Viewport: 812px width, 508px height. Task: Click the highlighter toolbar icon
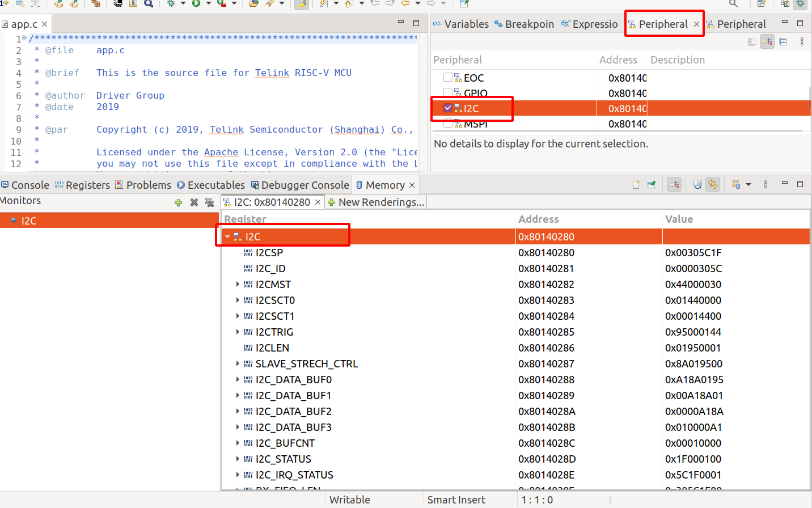coord(302,4)
